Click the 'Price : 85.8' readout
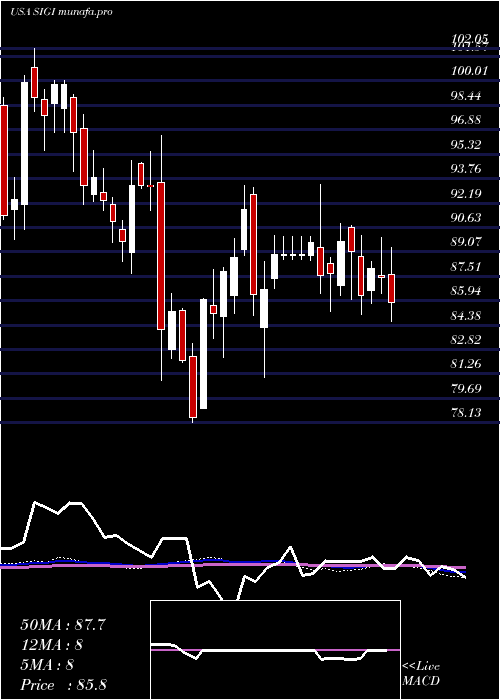Viewport: 500px width, 700px height. click(63, 685)
